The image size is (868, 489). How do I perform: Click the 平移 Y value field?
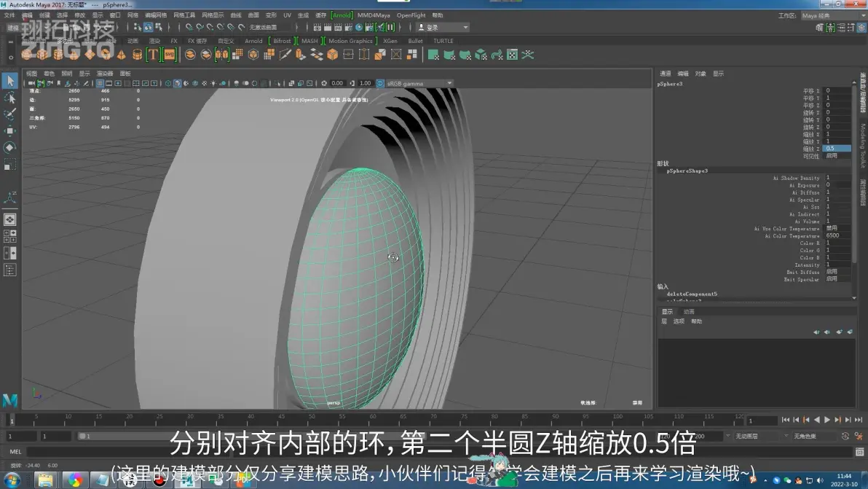tap(837, 98)
